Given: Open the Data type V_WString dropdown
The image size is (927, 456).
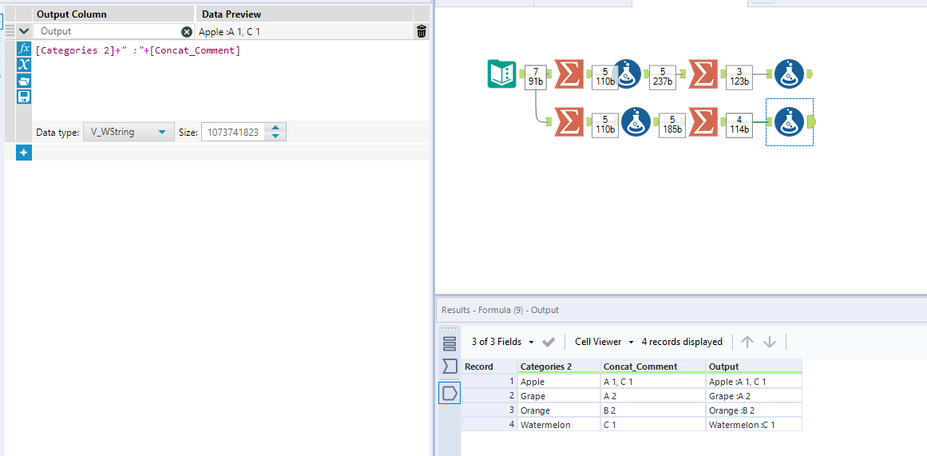Looking at the screenshot, I should tap(128, 132).
